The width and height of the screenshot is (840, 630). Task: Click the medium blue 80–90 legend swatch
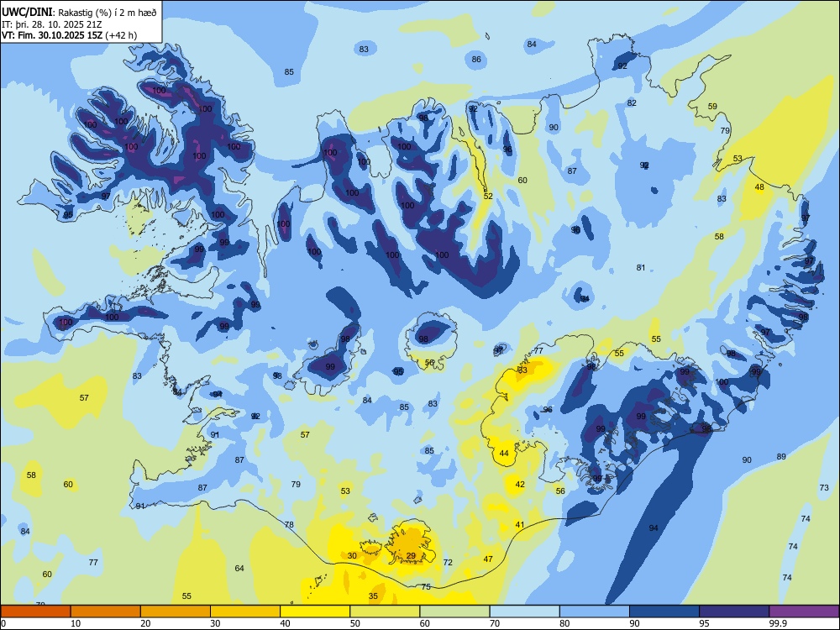coord(595,612)
